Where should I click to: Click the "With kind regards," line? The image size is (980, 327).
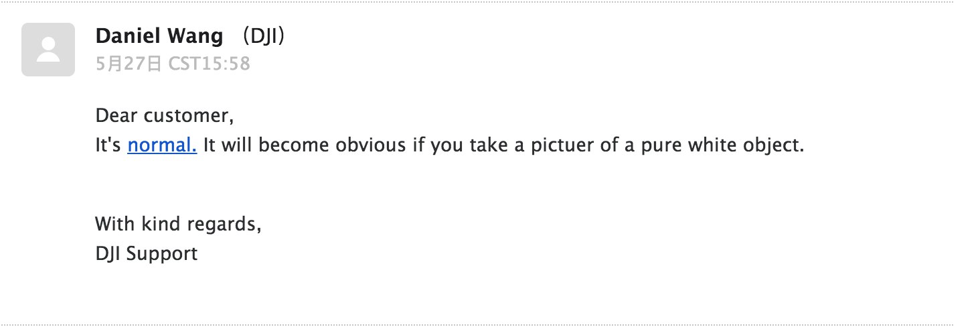coord(178,224)
